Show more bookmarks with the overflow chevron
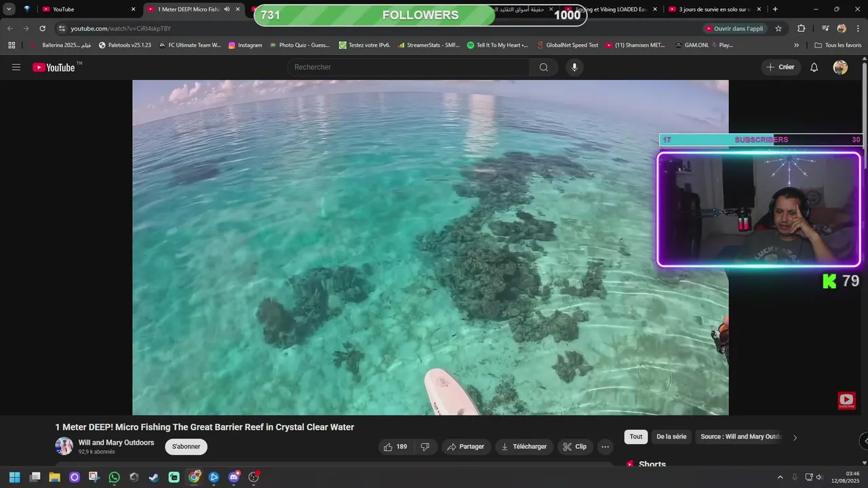868x488 pixels. coord(796,45)
